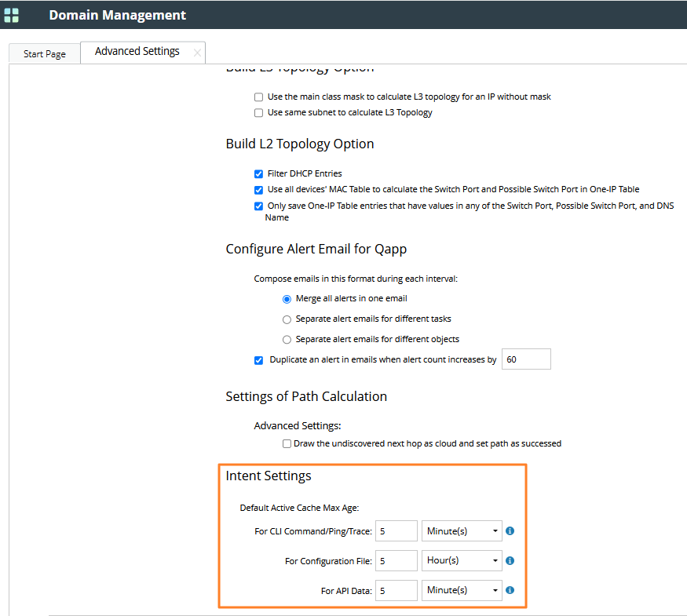Enable Draw undiscovered next hop as cloud
687x616 pixels.
(287, 444)
